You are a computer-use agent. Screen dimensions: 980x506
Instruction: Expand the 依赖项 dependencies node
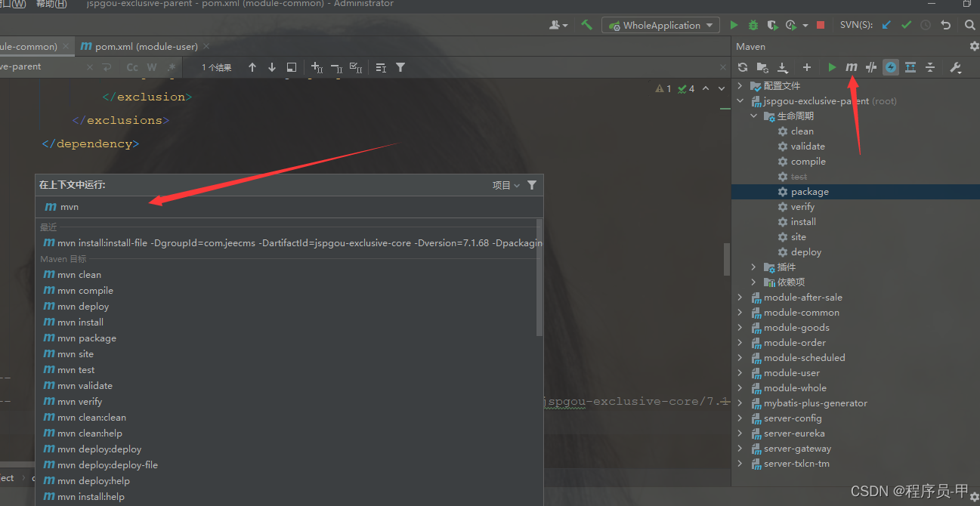pos(753,282)
